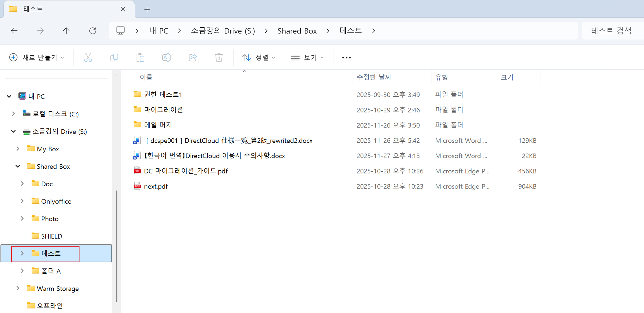Click the Copy icon in toolbar
The height and width of the screenshot is (313, 644).
click(x=114, y=58)
